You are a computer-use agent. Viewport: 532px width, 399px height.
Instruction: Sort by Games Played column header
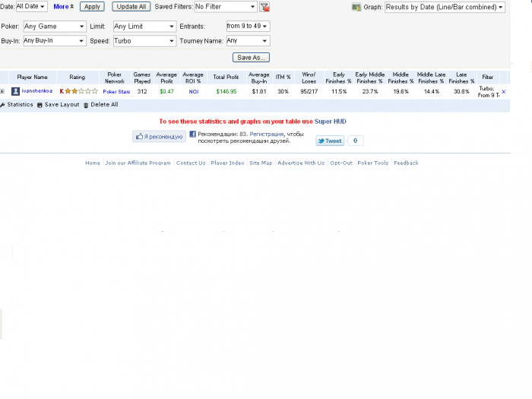142,78
